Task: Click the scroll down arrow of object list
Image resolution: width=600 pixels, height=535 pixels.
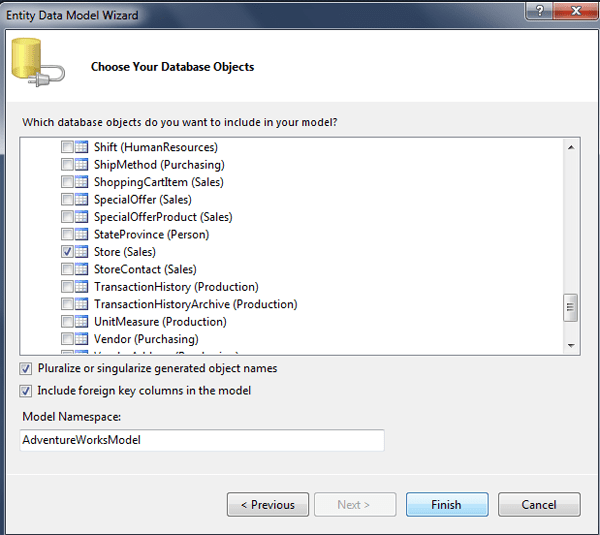Action: click(x=571, y=346)
